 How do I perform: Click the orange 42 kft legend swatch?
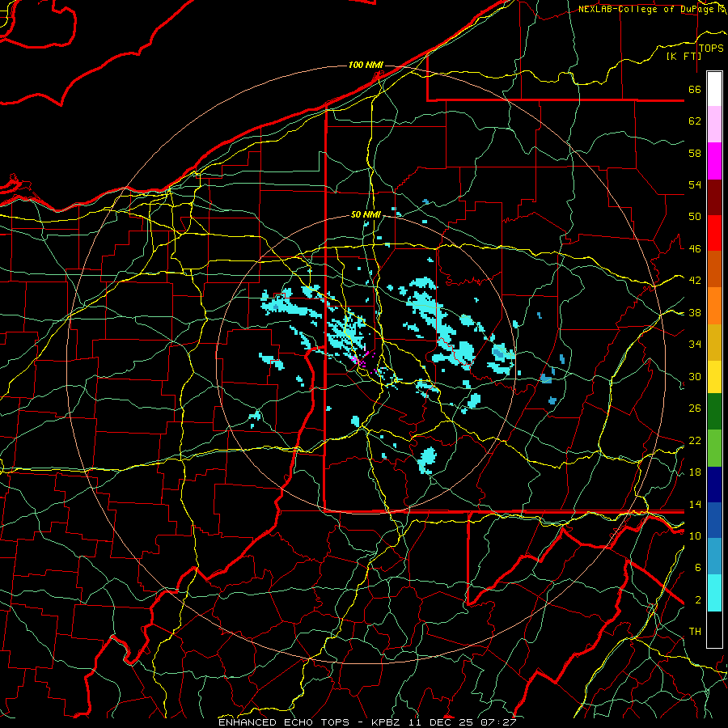[x=714, y=305]
